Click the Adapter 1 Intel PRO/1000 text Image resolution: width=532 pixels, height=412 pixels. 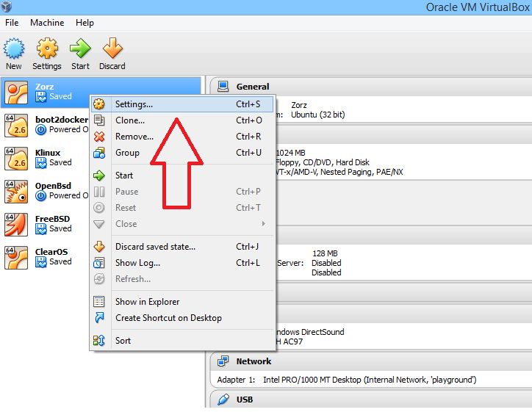(x=347, y=380)
